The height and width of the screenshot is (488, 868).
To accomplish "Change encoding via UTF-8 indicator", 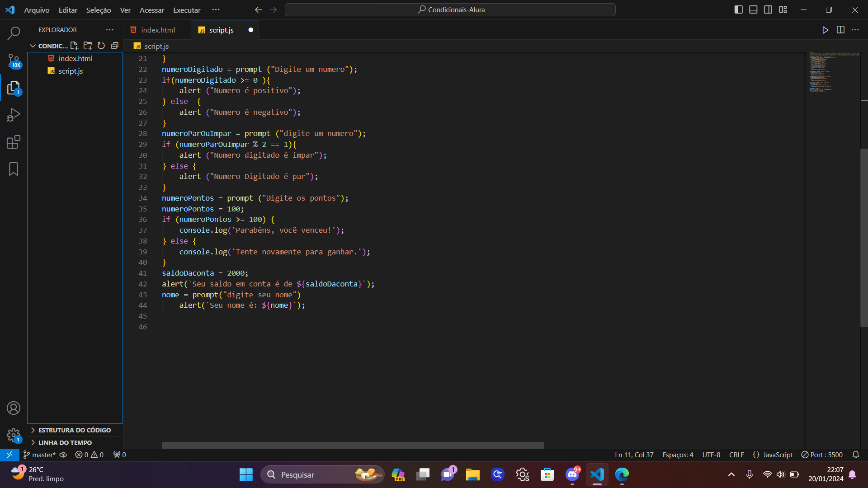I will [711, 455].
